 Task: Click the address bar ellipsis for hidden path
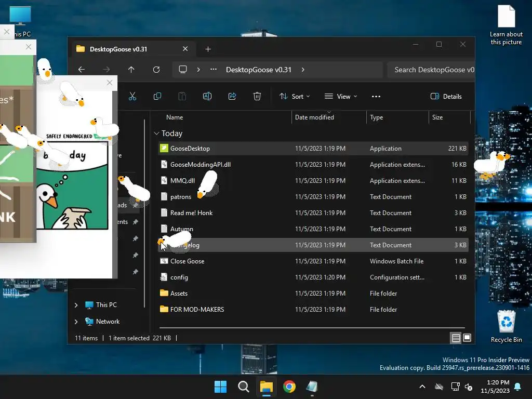pyautogui.click(x=214, y=70)
